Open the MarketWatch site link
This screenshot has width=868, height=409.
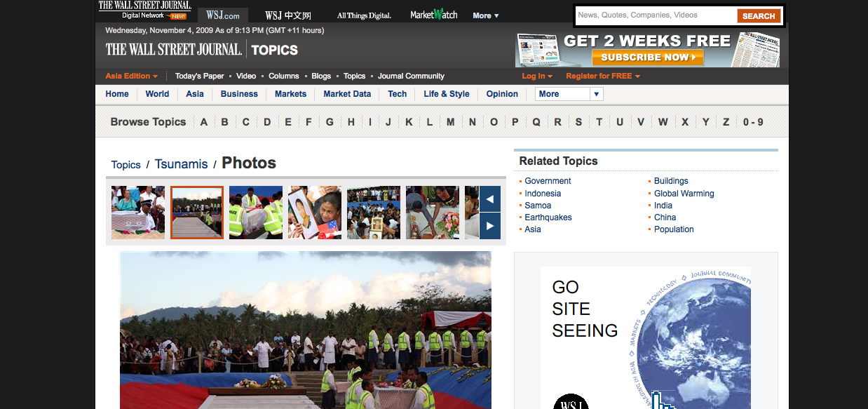[433, 15]
